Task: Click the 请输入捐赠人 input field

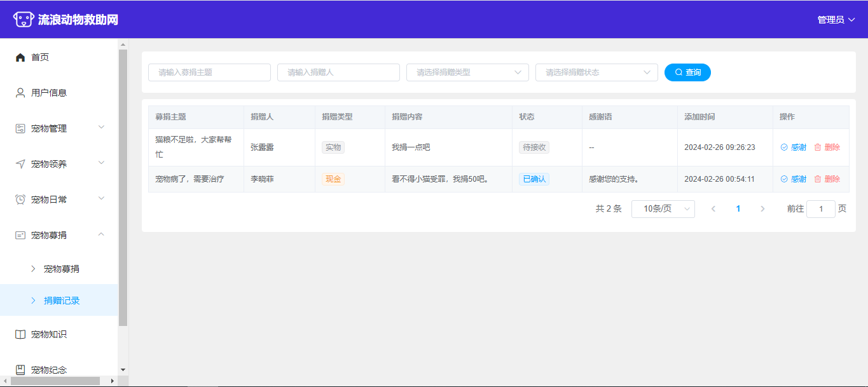Action: point(338,72)
